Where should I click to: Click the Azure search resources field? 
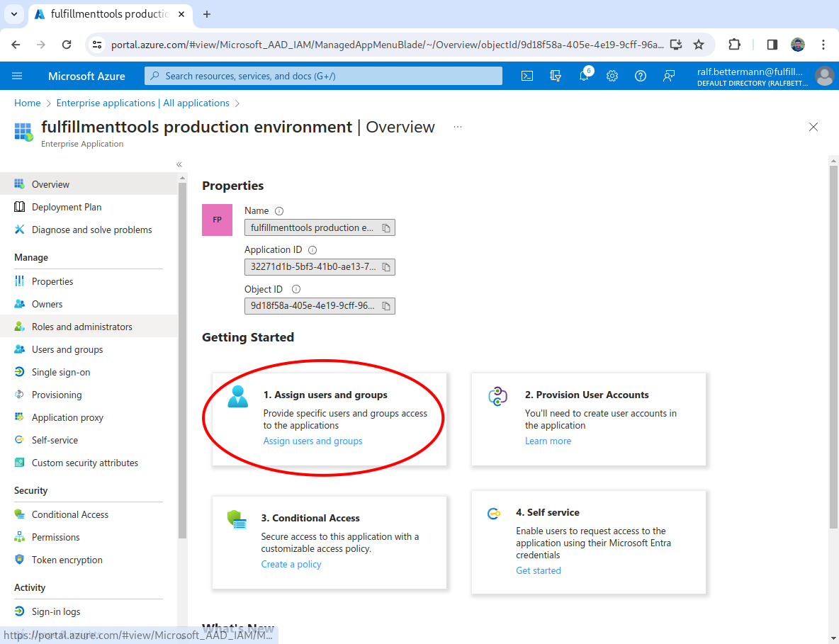click(323, 76)
